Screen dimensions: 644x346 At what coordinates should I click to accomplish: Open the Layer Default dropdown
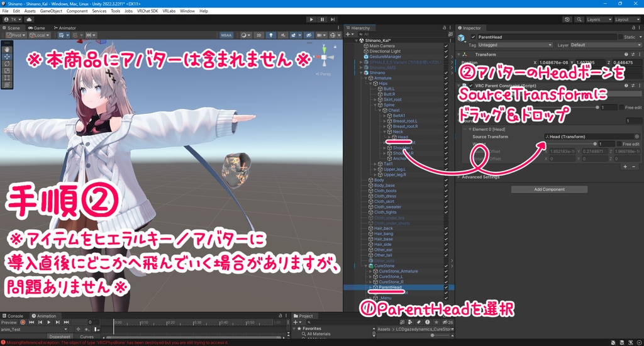(x=605, y=45)
